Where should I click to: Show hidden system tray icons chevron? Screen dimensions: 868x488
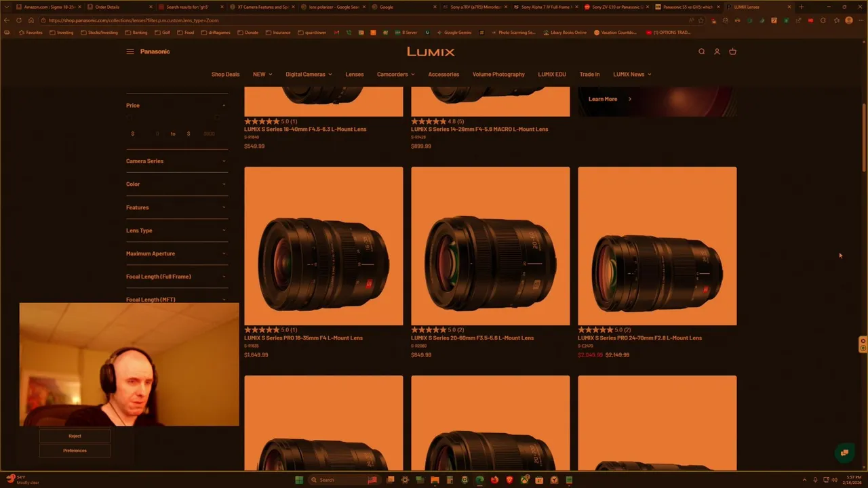pos(805,480)
